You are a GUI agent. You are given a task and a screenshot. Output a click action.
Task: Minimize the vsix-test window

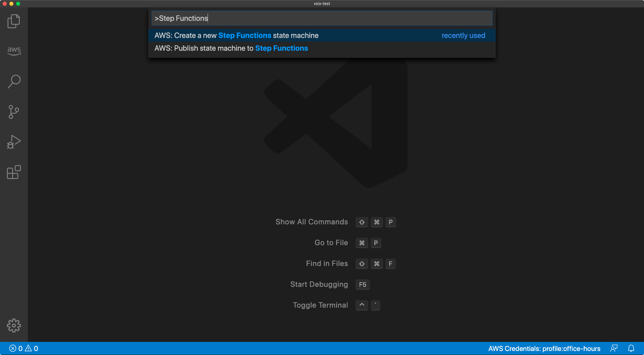(11, 4)
